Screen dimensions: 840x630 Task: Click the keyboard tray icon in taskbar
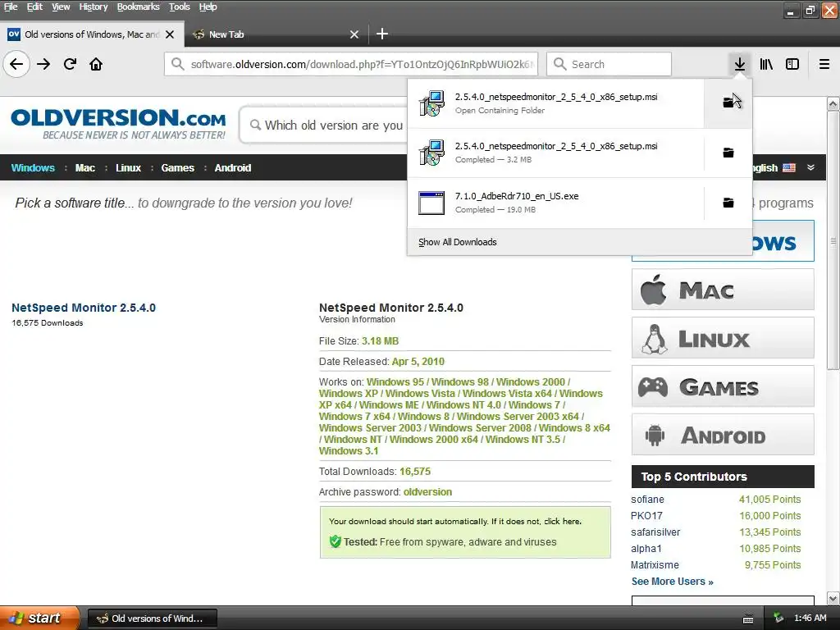click(x=748, y=619)
